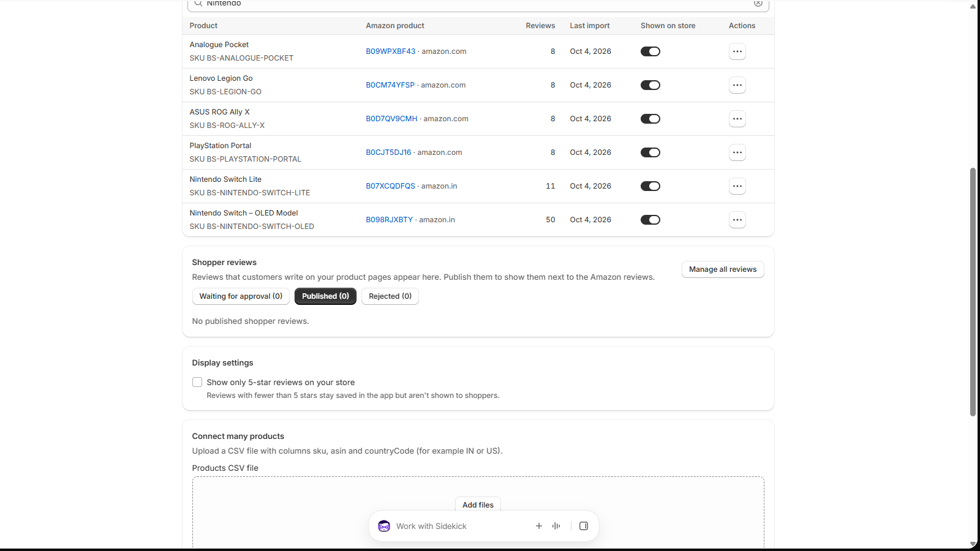980x551 pixels.
Task: Open actions menu for PlayStation Portal
Action: [737, 152]
